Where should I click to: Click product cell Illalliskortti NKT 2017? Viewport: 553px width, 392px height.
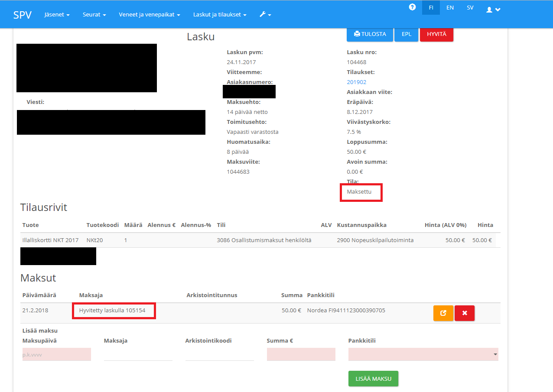click(50, 240)
